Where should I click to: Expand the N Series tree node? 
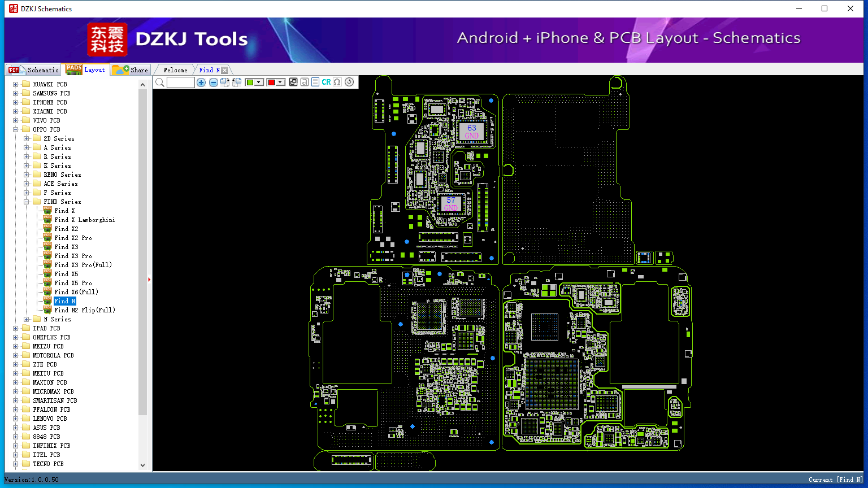click(27, 319)
